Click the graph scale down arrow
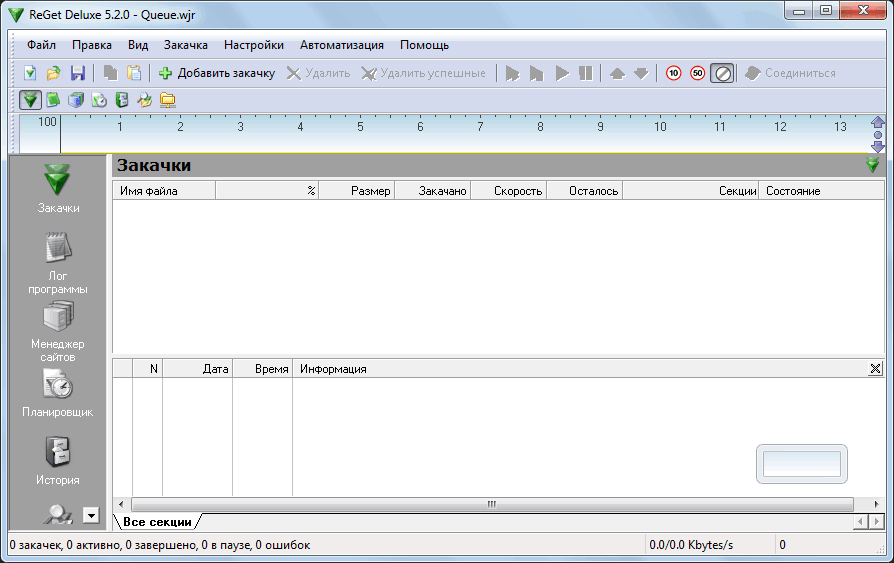Screen dimensions: 894x563 click(878, 147)
